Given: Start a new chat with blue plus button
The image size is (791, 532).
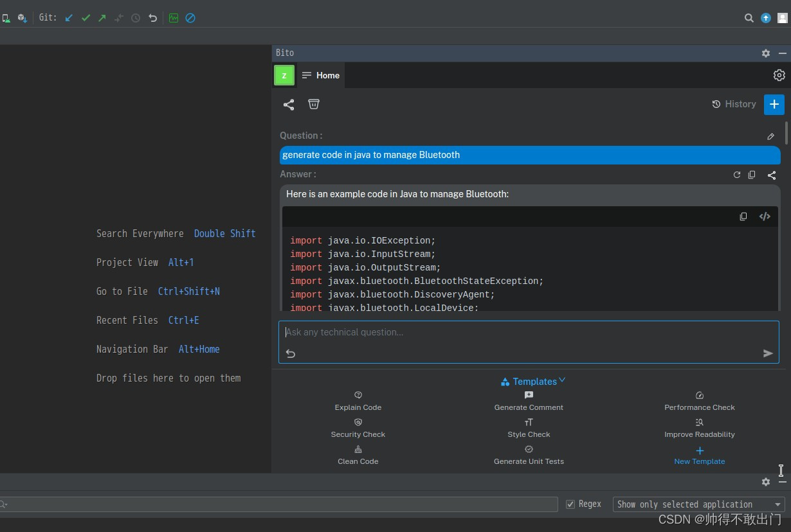Looking at the screenshot, I should coord(774,104).
